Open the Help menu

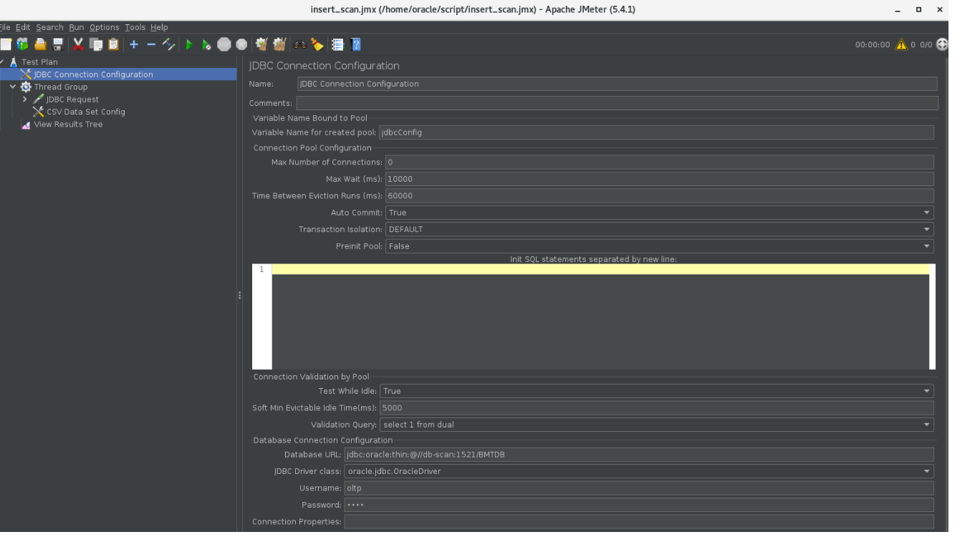tap(159, 27)
